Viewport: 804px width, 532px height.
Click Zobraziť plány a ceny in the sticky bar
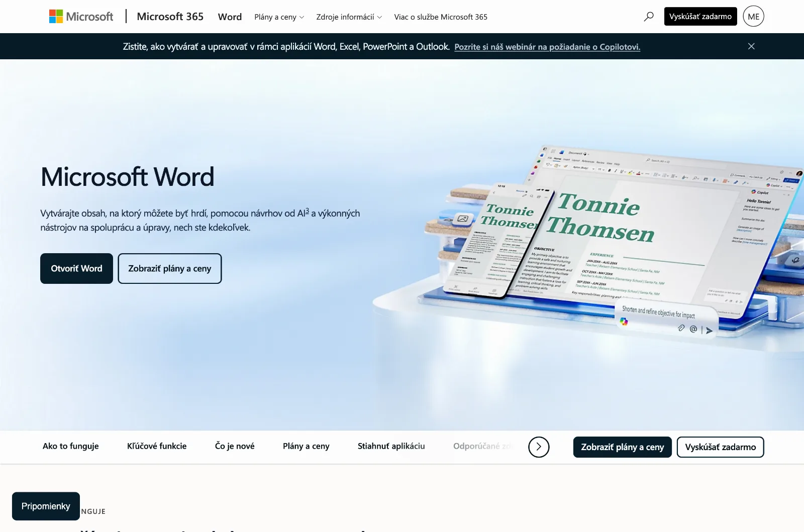pos(623,447)
